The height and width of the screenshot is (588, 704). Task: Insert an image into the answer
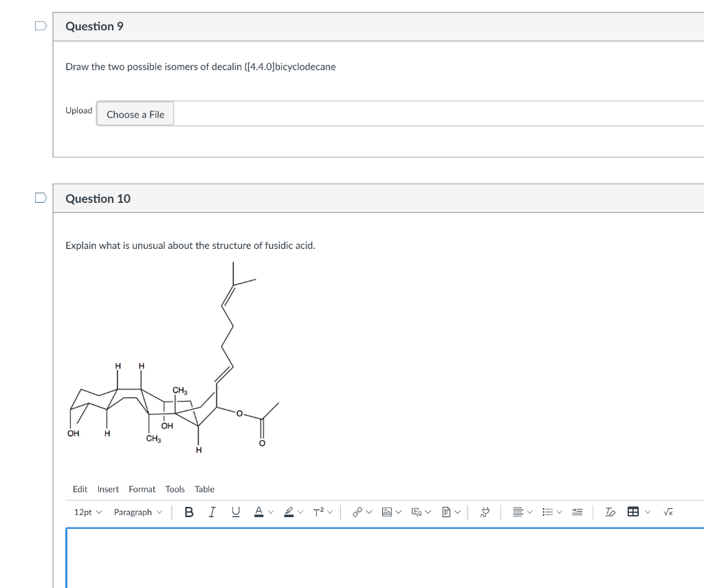click(x=386, y=511)
